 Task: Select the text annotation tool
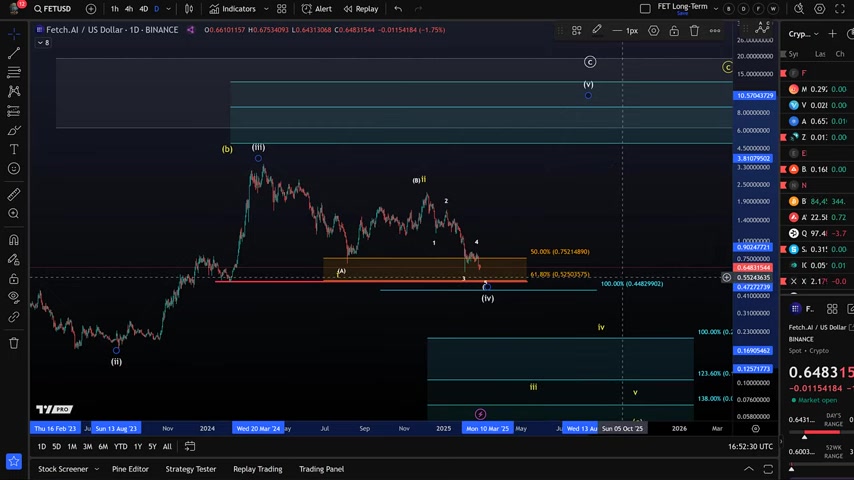pos(14,149)
